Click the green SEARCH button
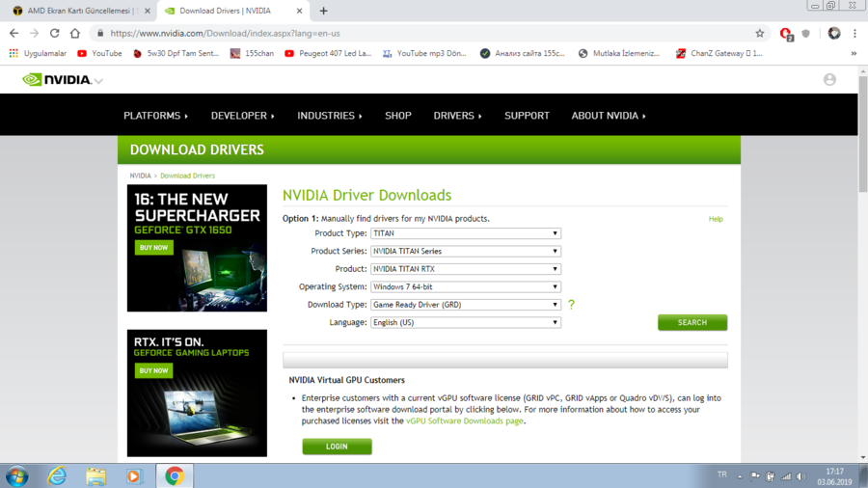The width and height of the screenshot is (868, 488). [x=692, y=322]
